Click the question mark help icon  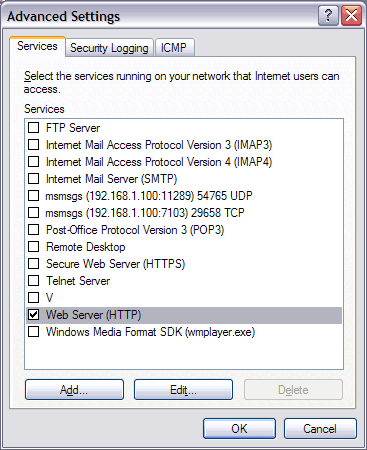tap(328, 16)
